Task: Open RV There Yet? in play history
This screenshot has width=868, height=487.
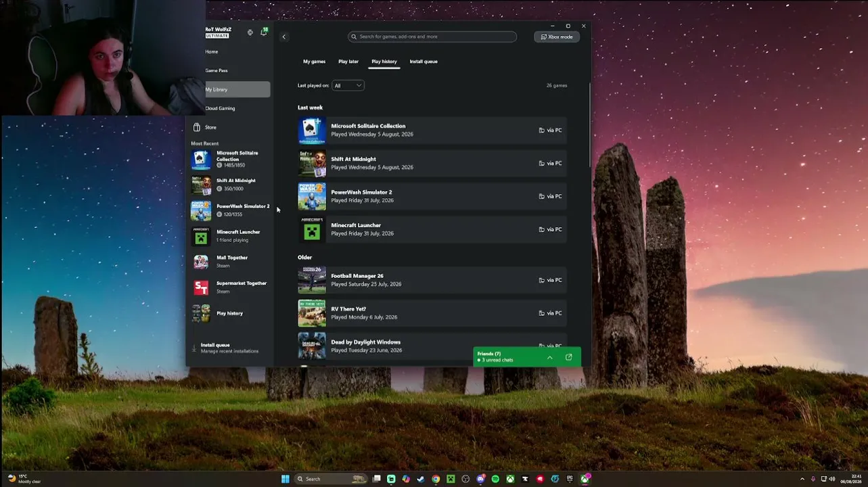Action: [x=432, y=313]
